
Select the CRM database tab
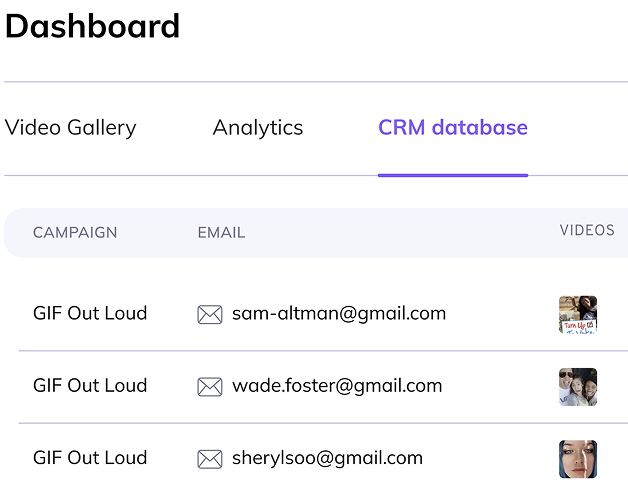coord(453,127)
